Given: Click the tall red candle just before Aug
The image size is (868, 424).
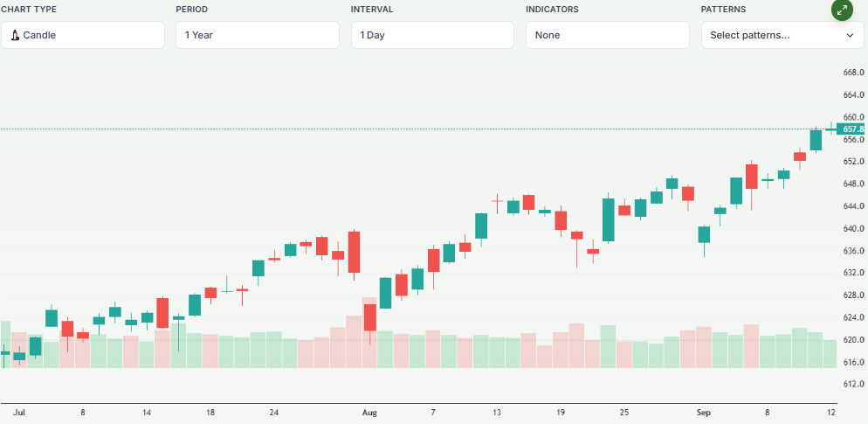Looking at the screenshot, I should click(354, 252).
